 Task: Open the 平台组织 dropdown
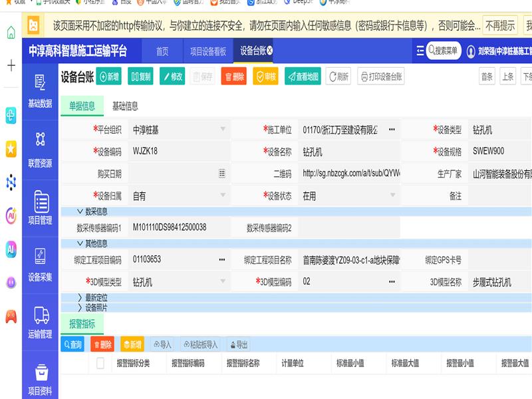[x=223, y=130]
